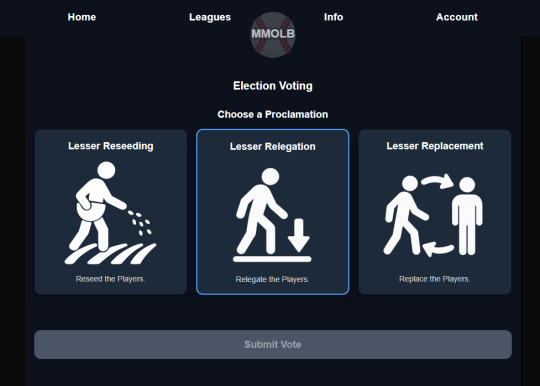Choose the Lesser Reseeding title

[111, 146]
